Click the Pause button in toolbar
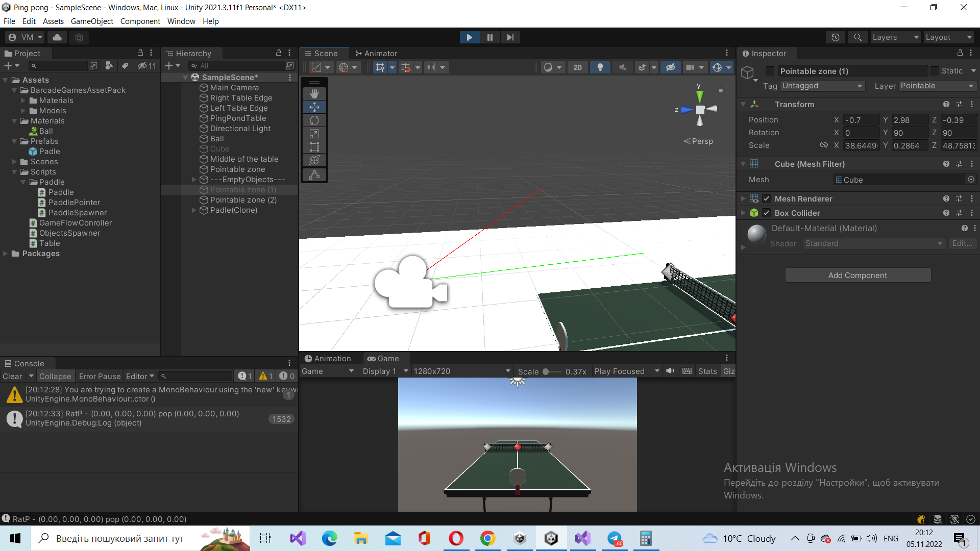980x551 pixels. pyautogui.click(x=489, y=37)
